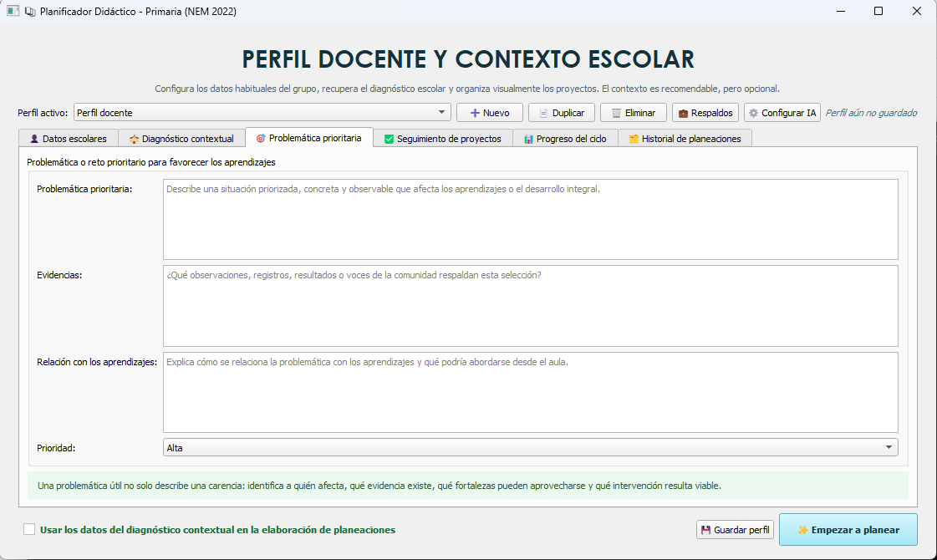Go to Progreso del ciclo tab
The height and width of the screenshot is (560, 937).
coord(565,139)
